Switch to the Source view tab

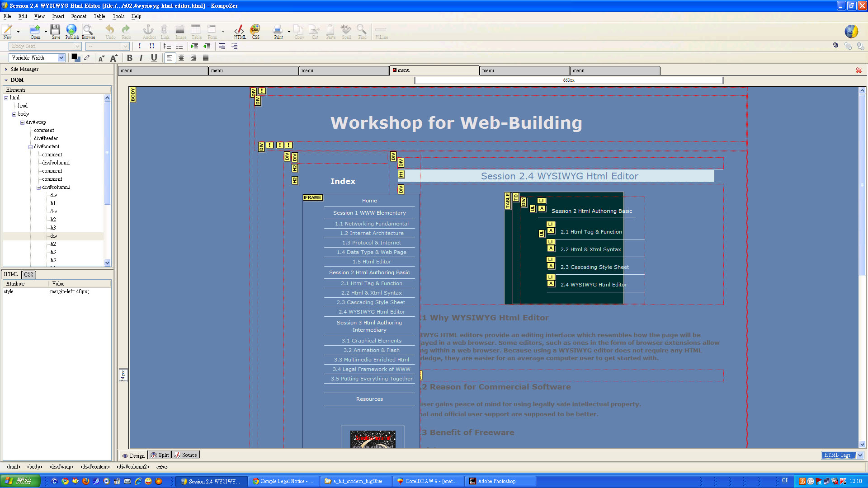point(186,455)
